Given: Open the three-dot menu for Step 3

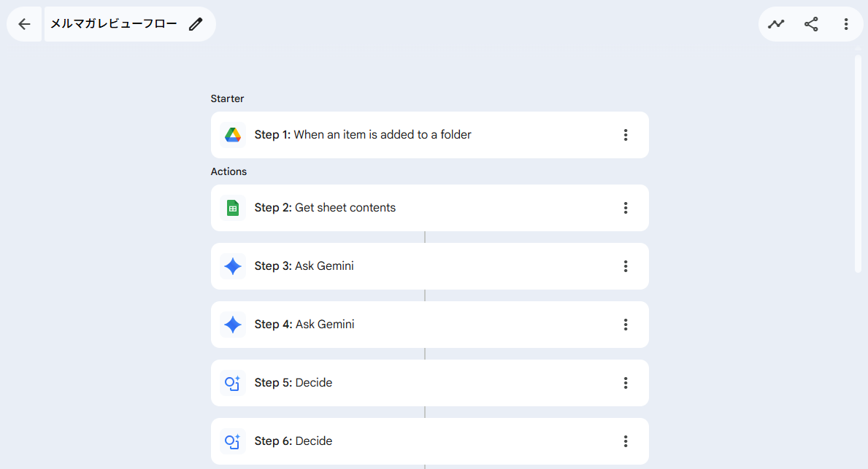Looking at the screenshot, I should (x=626, y=266).
